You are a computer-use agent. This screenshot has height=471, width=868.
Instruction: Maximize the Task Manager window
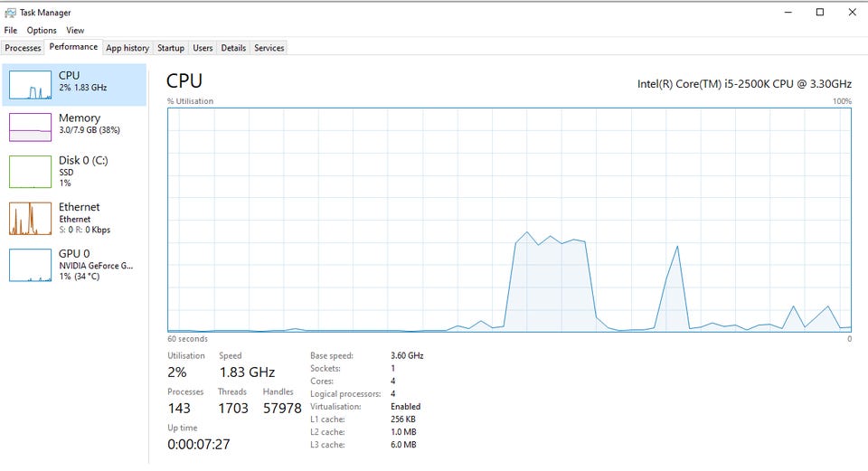(x=820, y=12)
